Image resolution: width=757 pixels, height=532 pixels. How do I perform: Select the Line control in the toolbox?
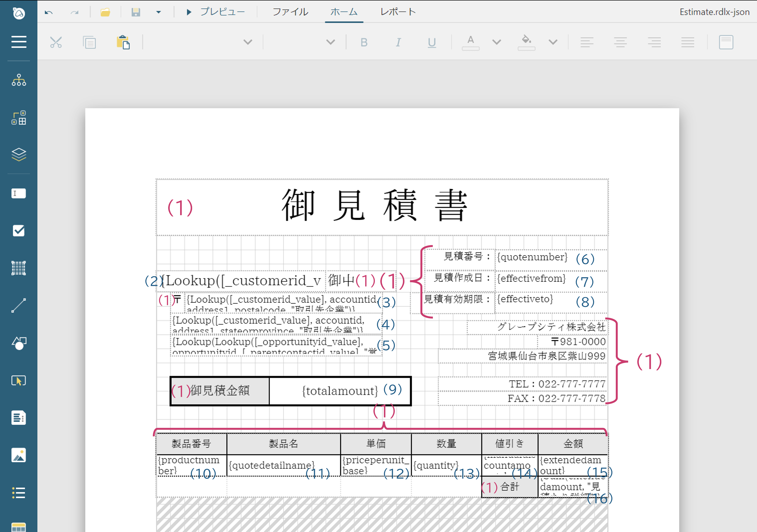coord(19,305)
